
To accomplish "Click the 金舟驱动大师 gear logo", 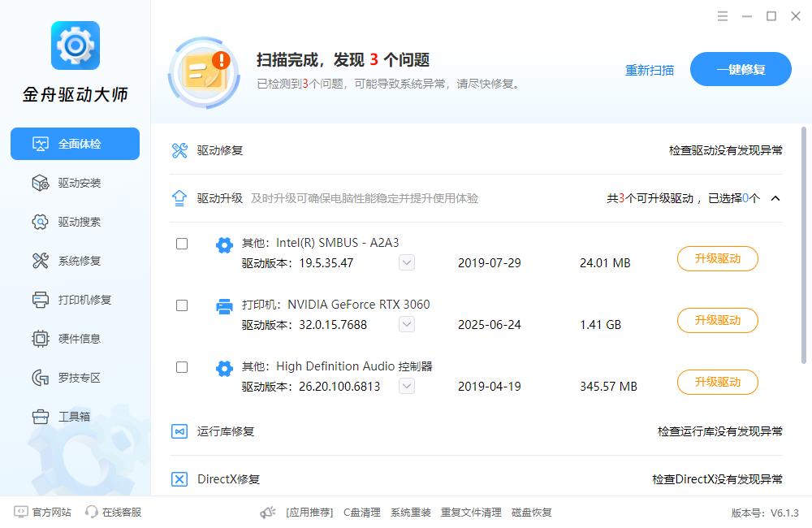I will pos(75,45).
